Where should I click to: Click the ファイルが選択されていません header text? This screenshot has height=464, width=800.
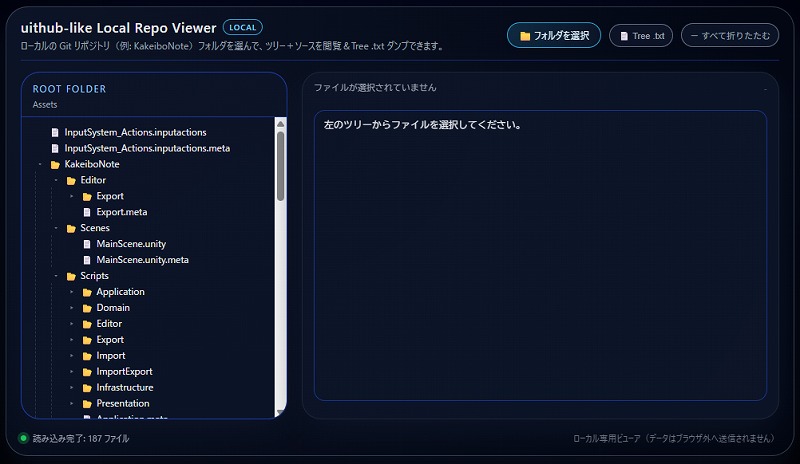[375, 88]
